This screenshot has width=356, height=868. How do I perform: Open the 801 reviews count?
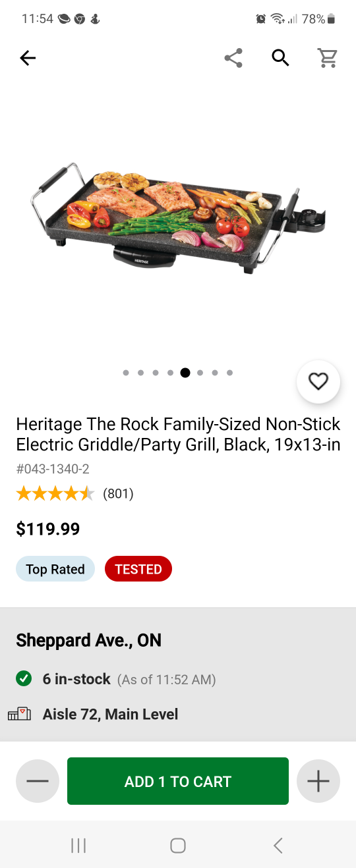click(x=118, y=493)
